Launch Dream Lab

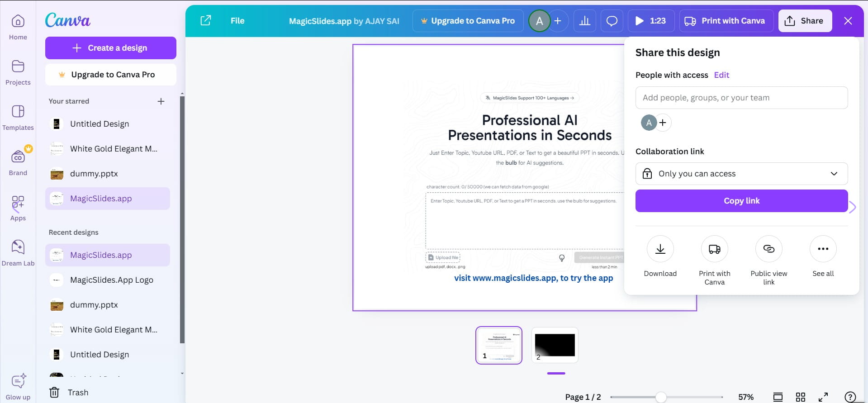point(18,253)
